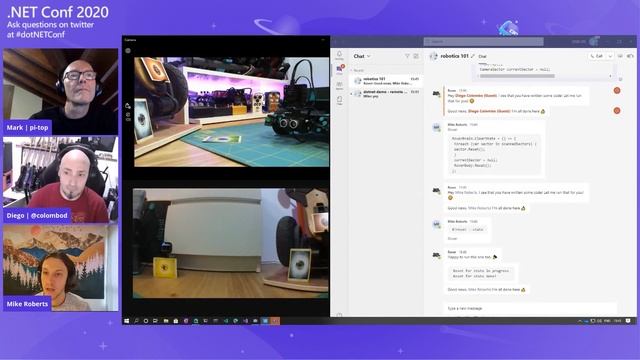The image size is (640, 360).
Task: Click the Diego Colombo (Guest) mention
Action: [476, 96]
